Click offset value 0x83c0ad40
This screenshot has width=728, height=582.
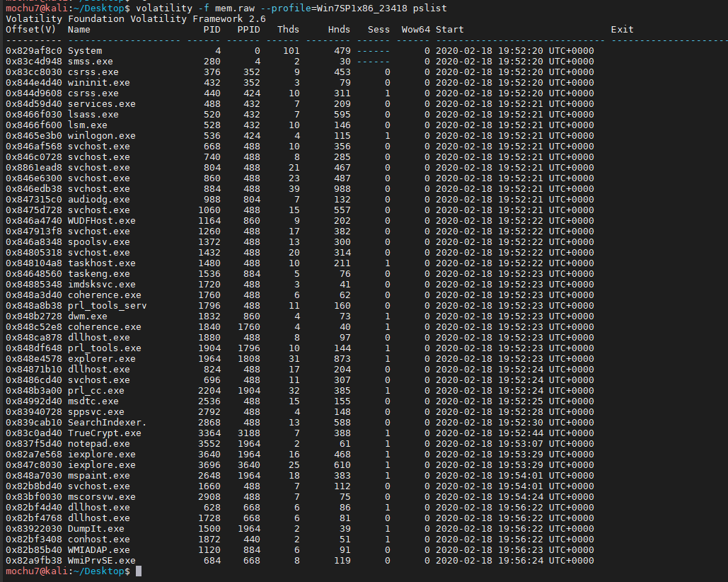[x=34, y=433]
